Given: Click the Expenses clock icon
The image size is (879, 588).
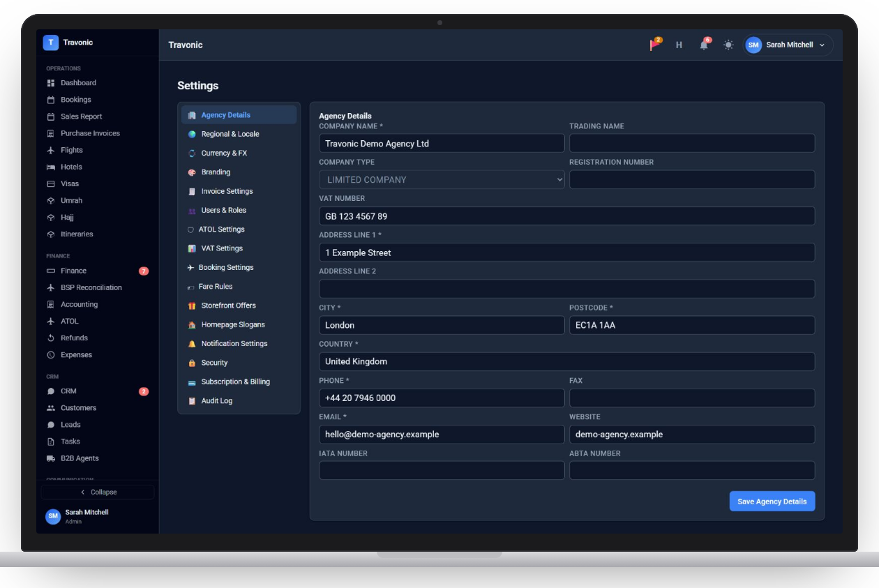Looking at the screenshot, I should click(x=51, y=354).
